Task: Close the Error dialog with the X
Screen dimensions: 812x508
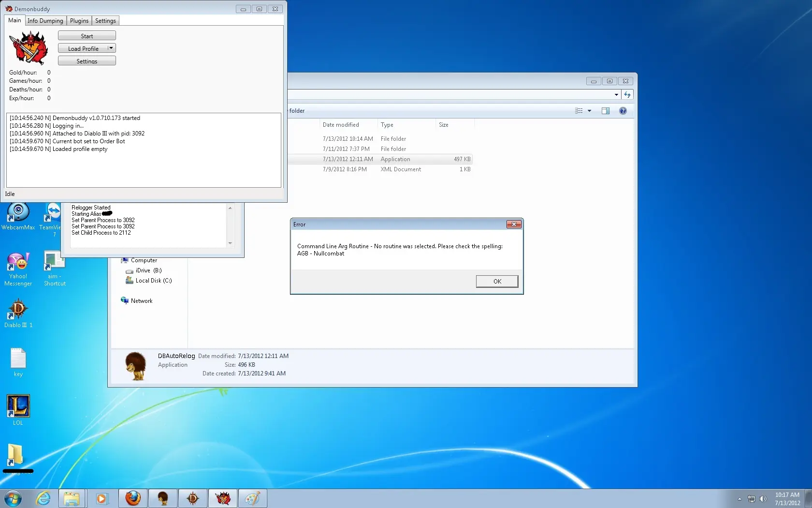Action: click(x=514, y=224)
